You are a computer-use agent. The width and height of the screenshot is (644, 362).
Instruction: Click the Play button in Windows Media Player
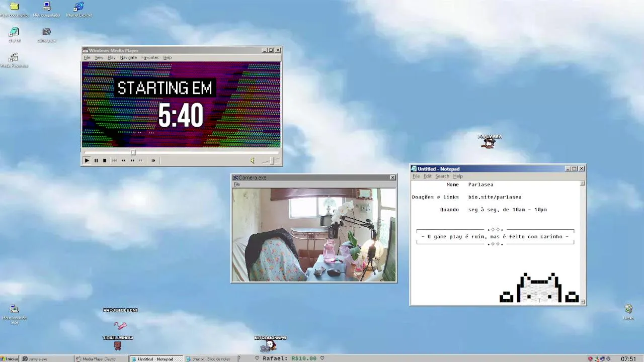(x=87, y=160)
